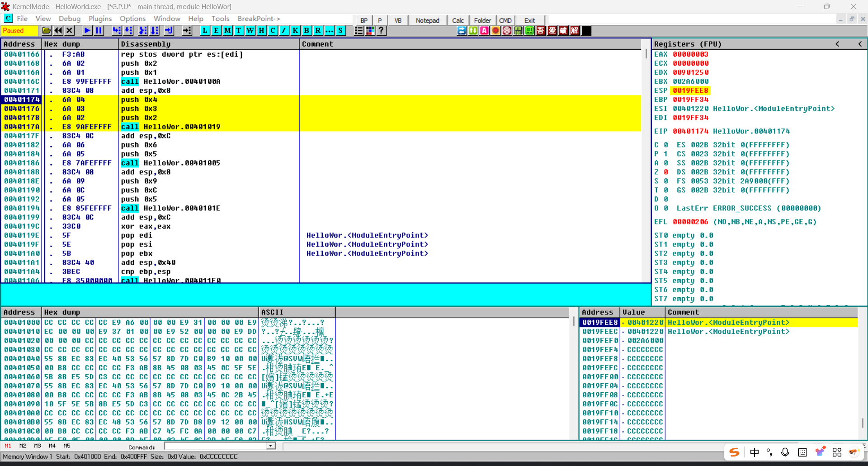Expand the Command box dropdown arrow

tap(270, 446)
